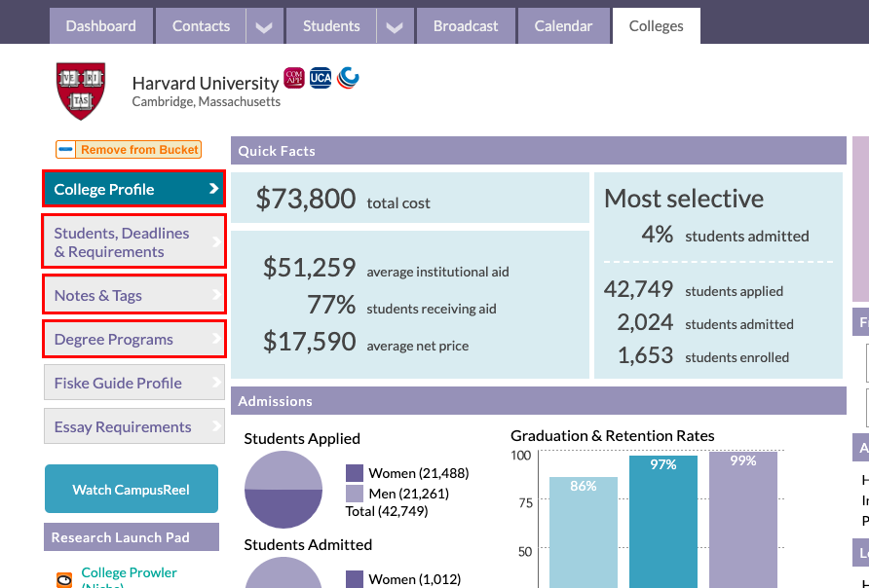
Task: Click the Watch CampusReel button
Action: 132,489
